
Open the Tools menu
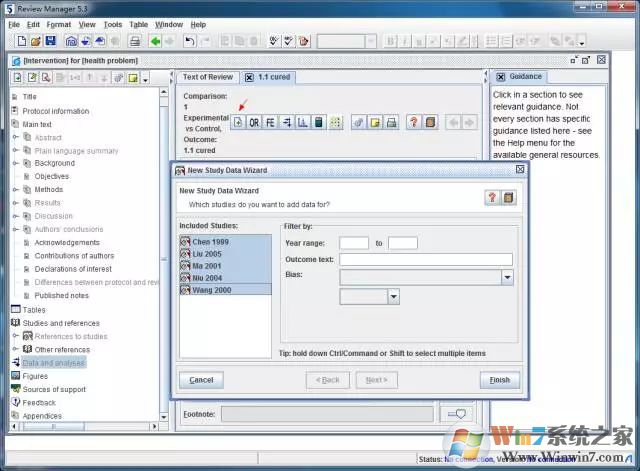[x=113, y=24]
